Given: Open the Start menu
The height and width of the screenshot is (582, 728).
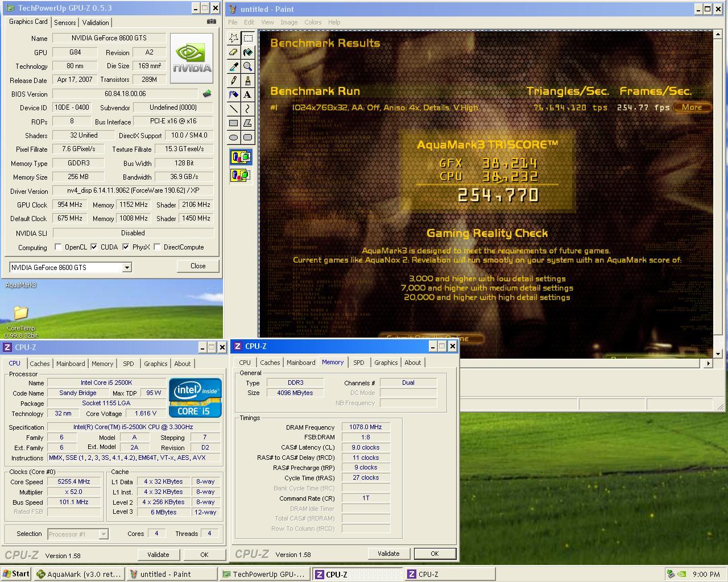Looking at the screenshot, I should pos(16,574).
